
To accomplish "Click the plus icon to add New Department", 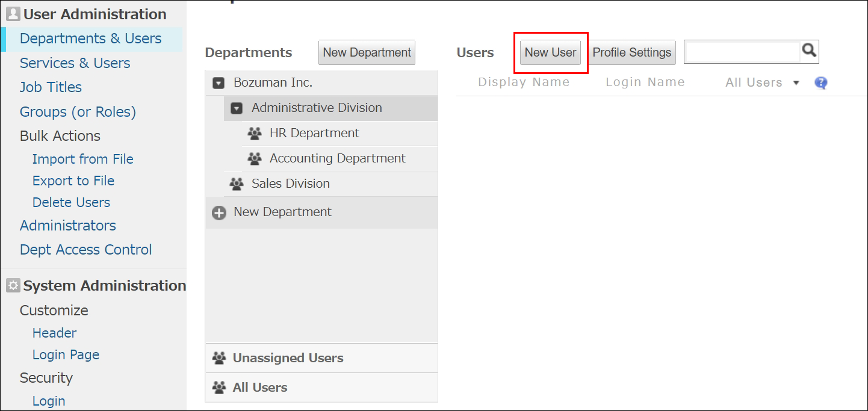I will point(219,212).
